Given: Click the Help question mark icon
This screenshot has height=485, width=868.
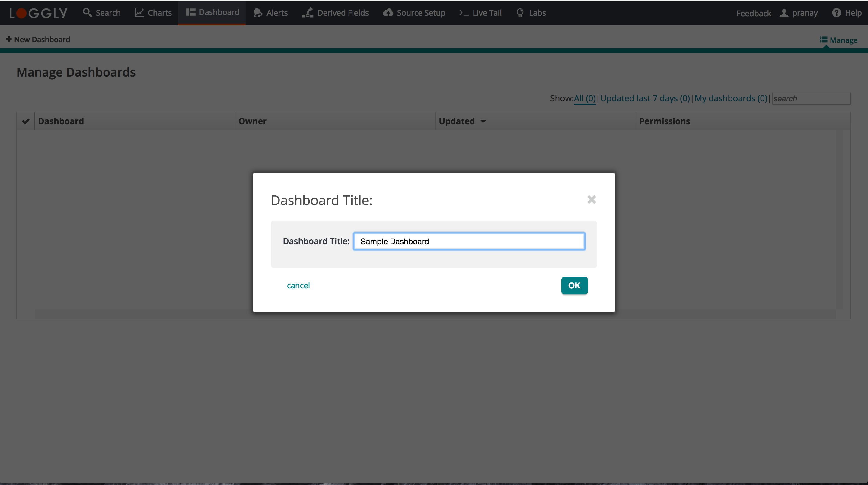Looking at the screenshot, I should pos(836,13).
